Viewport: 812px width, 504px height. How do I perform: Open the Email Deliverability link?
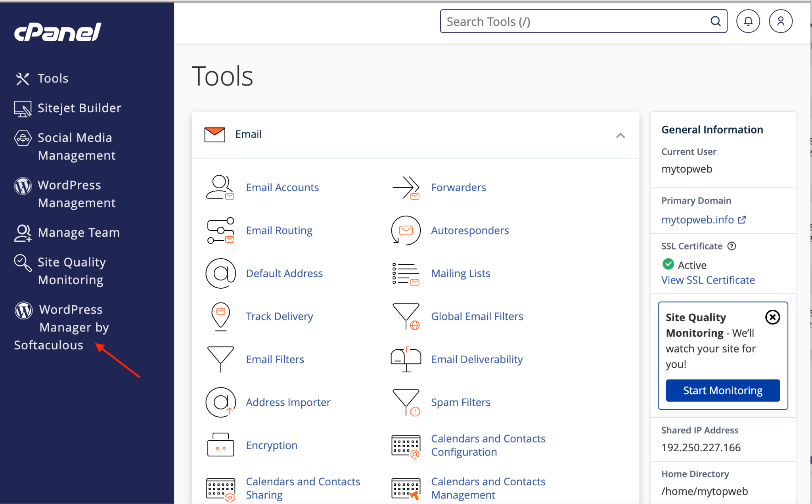coord(477,359)
